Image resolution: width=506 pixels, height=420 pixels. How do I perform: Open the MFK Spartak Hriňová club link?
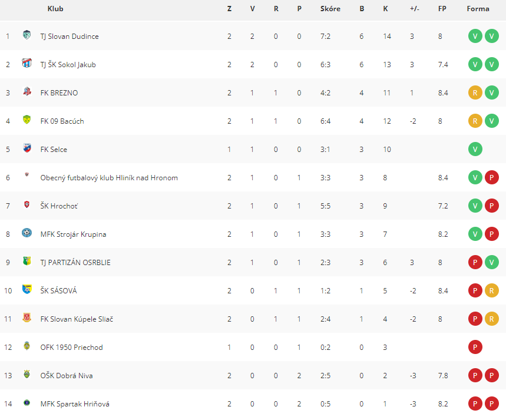[x=75, y=404]
